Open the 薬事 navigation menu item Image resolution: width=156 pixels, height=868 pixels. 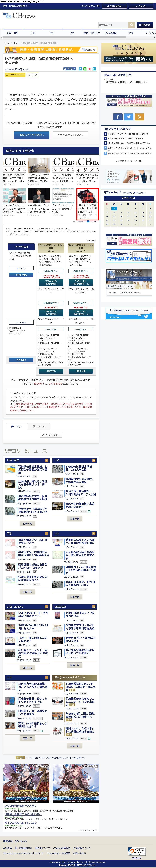click(52, 33)
